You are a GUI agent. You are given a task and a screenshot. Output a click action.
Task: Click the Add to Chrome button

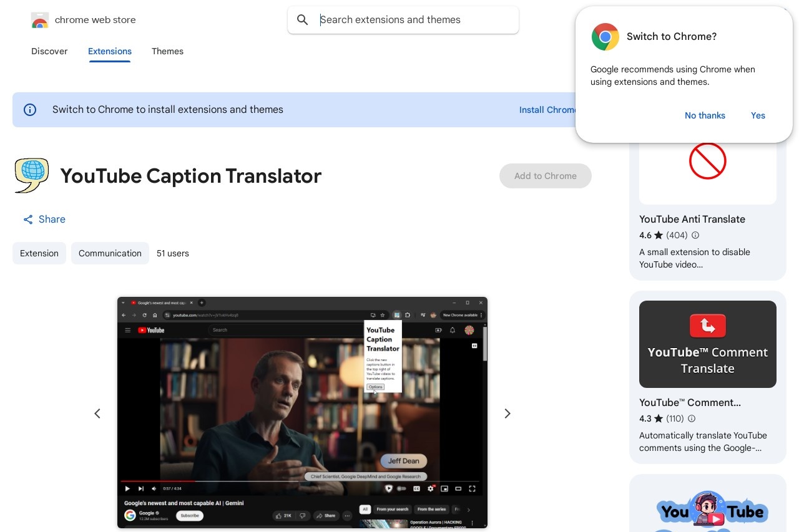point(546,176)
